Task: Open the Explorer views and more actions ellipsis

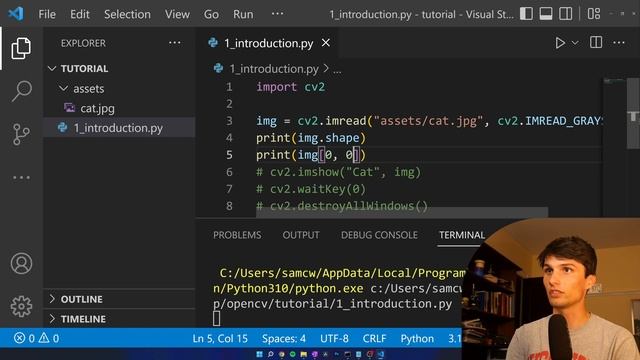Action: click(x=175, y=43)
